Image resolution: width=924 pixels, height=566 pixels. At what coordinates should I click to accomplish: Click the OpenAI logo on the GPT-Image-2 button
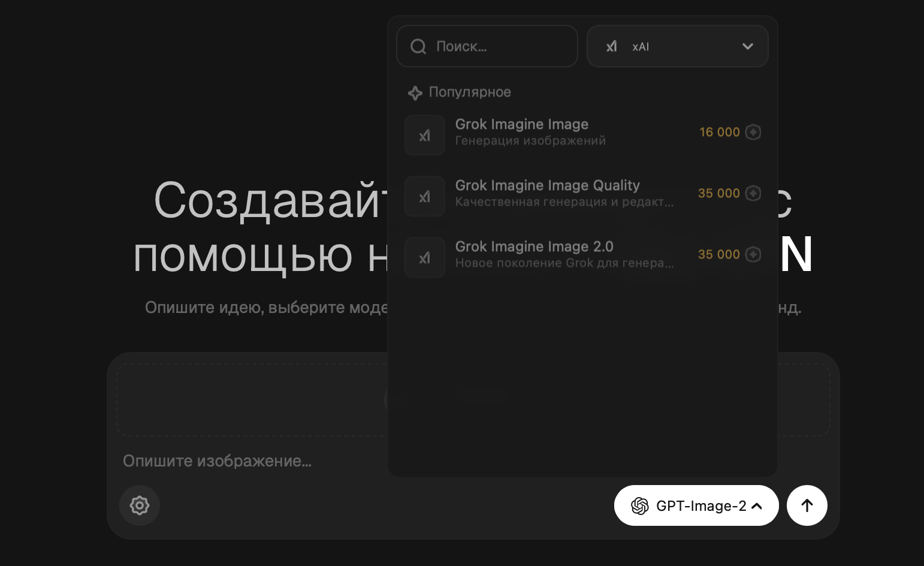pos(640,506)
